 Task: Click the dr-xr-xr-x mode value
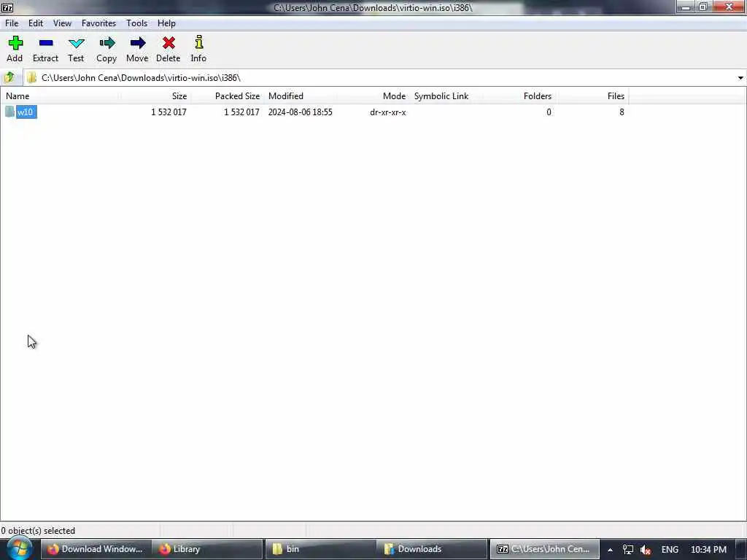coord(388,112)
